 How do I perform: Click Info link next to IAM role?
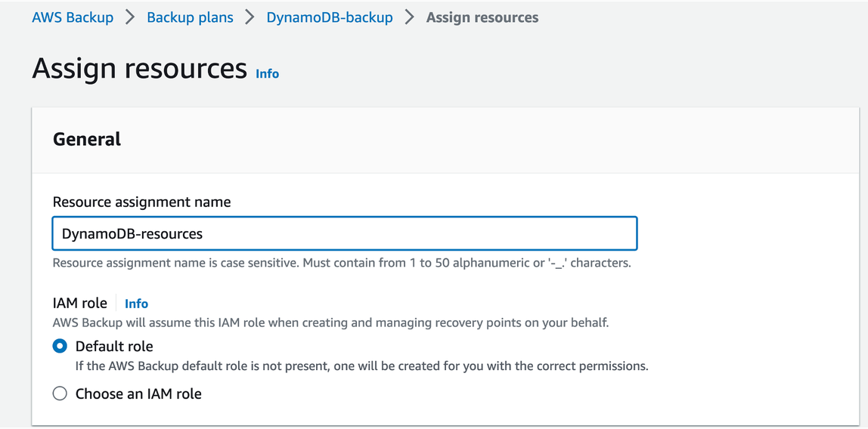pos(137,304)
